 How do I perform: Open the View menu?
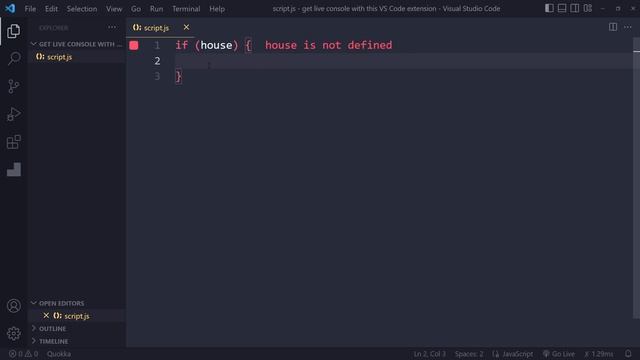click(x=114, y=9)
